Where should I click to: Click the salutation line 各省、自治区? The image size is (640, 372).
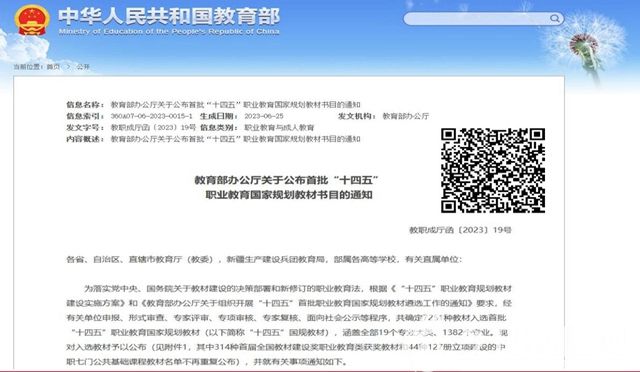click(x=264, y=259)
